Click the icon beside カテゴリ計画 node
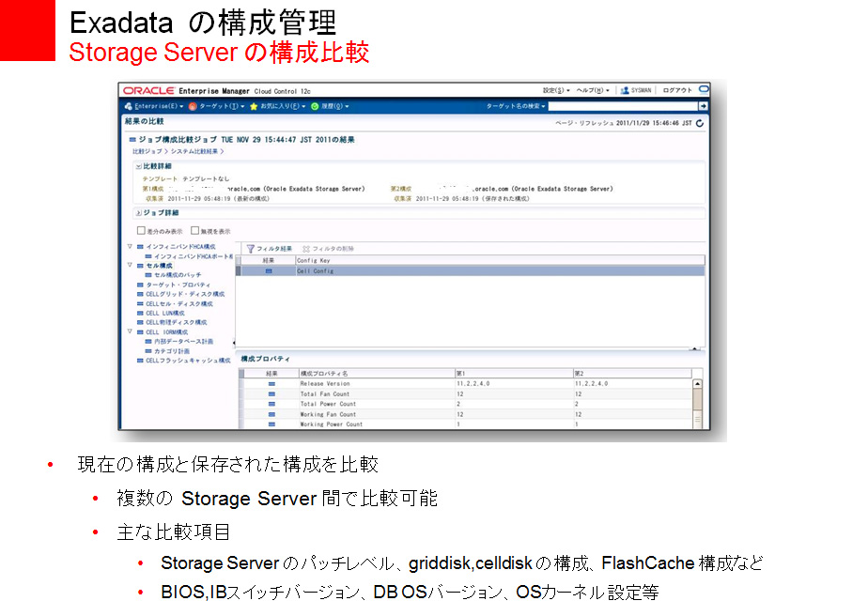868x601 pixels. click(148, 351)
